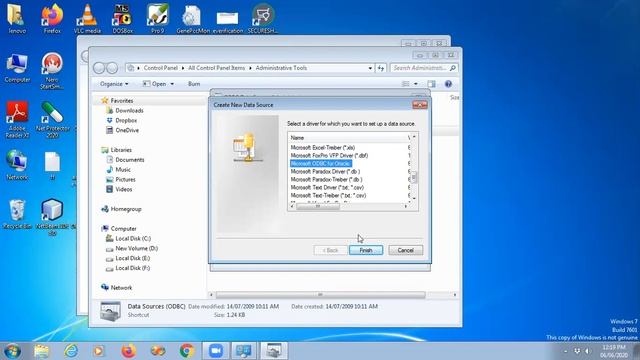Click breadcrumb arrow after All Control Panel Items
Image resolution: width=640 pixels, height=360 pixels.
pyautogui.click(x=250, y=68)
